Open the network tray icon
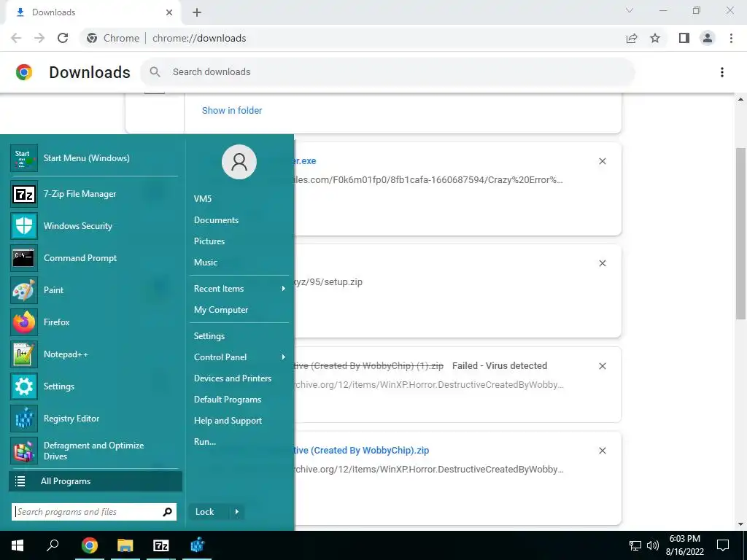This screenshot has width=747, height=560. coord(635,545)
